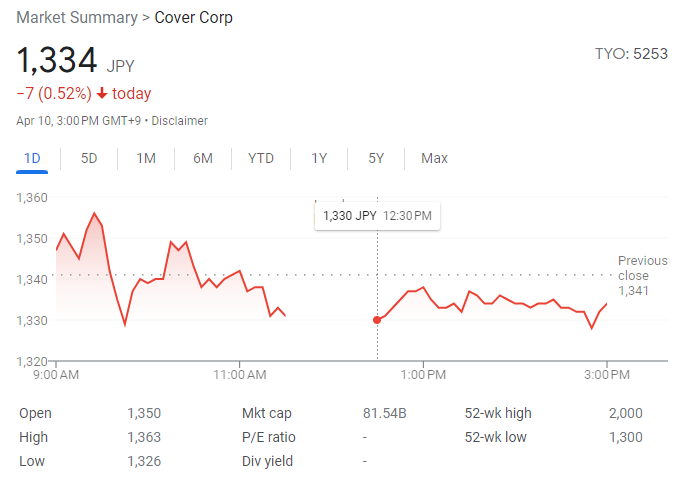The width and height of the screenshot is (680, 479).
Task: Click the 1,330 JPY 12:30 PM tooltip
Action: [377, 216]
